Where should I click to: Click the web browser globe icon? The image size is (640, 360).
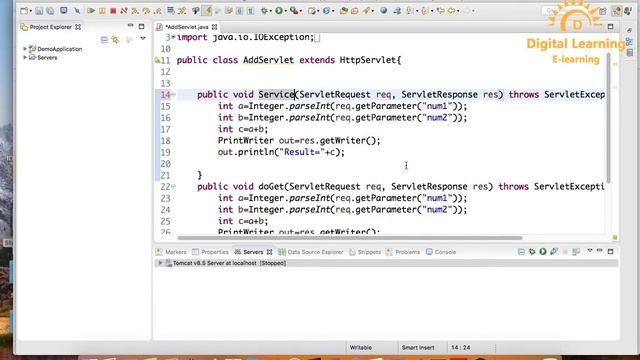tap(383, 11)
